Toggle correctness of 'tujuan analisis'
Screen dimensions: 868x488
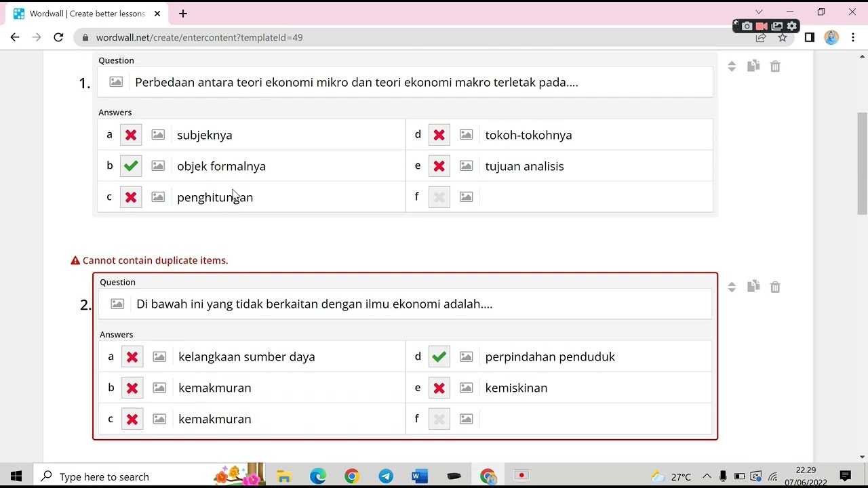point(439,166)
